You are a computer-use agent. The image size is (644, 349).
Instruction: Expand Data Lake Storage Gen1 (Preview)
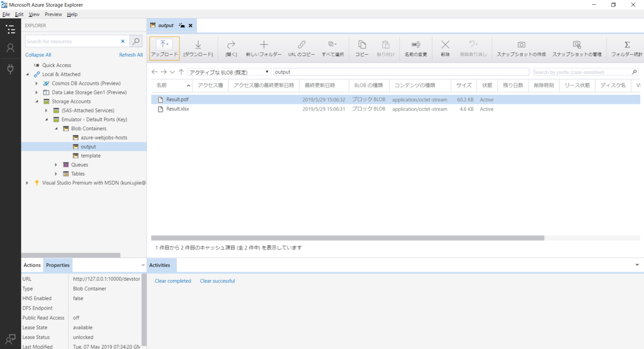pyautogui.click(x=37, y=92)
